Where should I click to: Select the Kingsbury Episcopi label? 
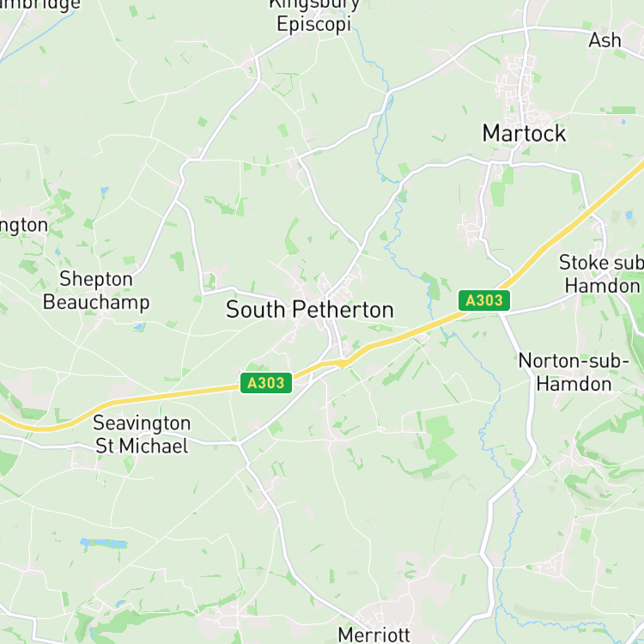(314, 16)
